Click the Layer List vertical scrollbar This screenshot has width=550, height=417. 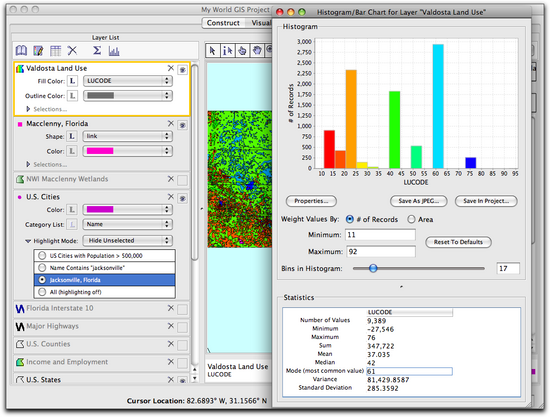tap(195, 162)
